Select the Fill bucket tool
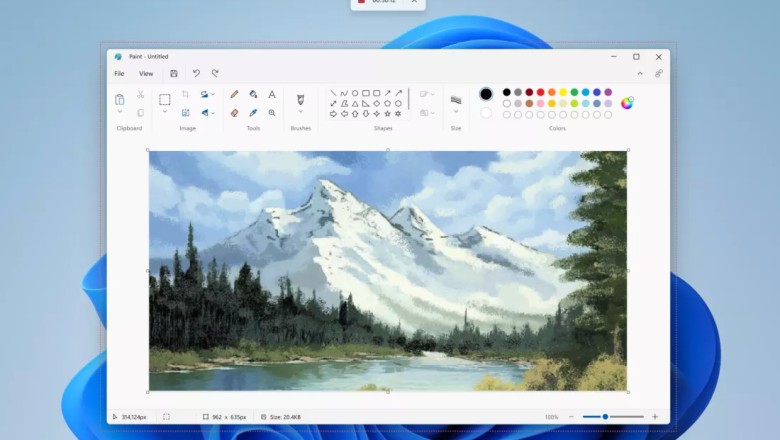 pos(253,94)
